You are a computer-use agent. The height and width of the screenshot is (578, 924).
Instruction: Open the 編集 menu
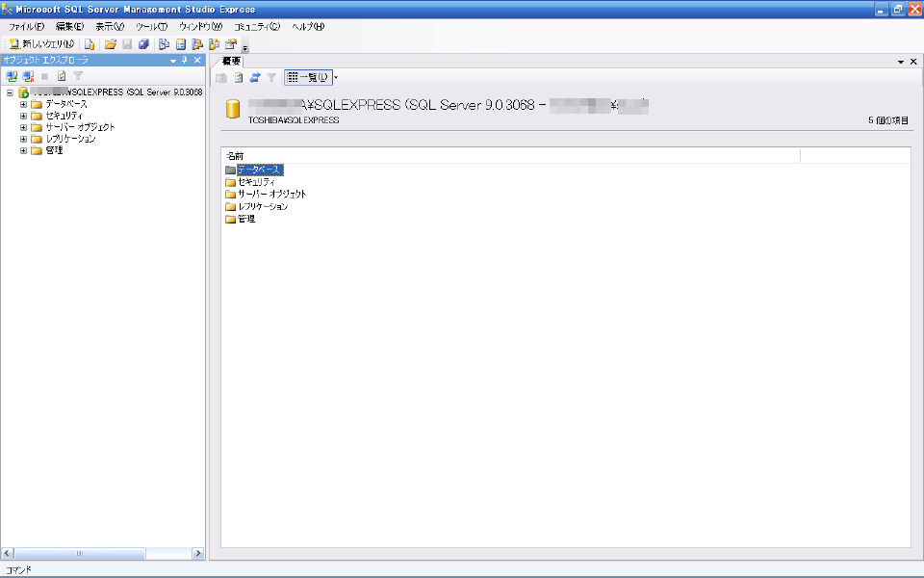69,27
